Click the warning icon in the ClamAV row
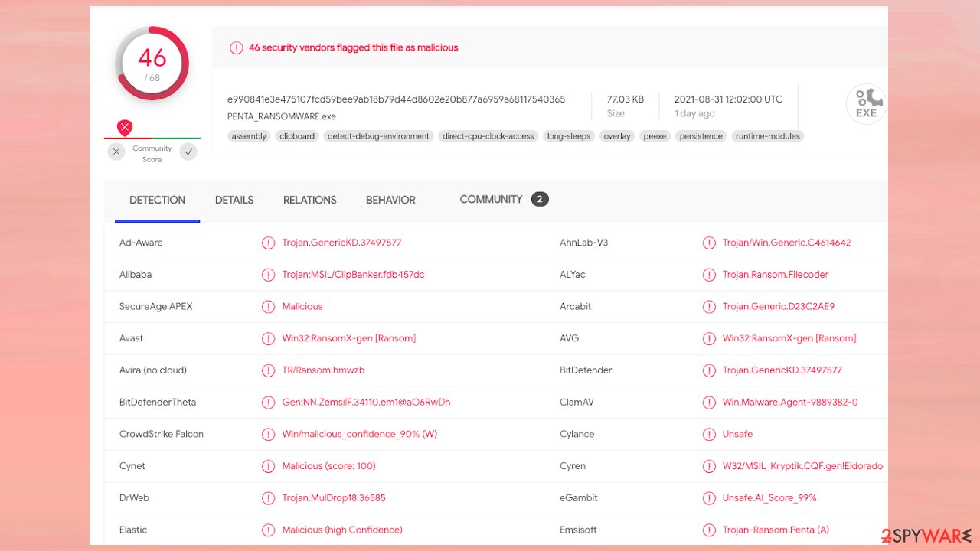 tap(709, 402)
